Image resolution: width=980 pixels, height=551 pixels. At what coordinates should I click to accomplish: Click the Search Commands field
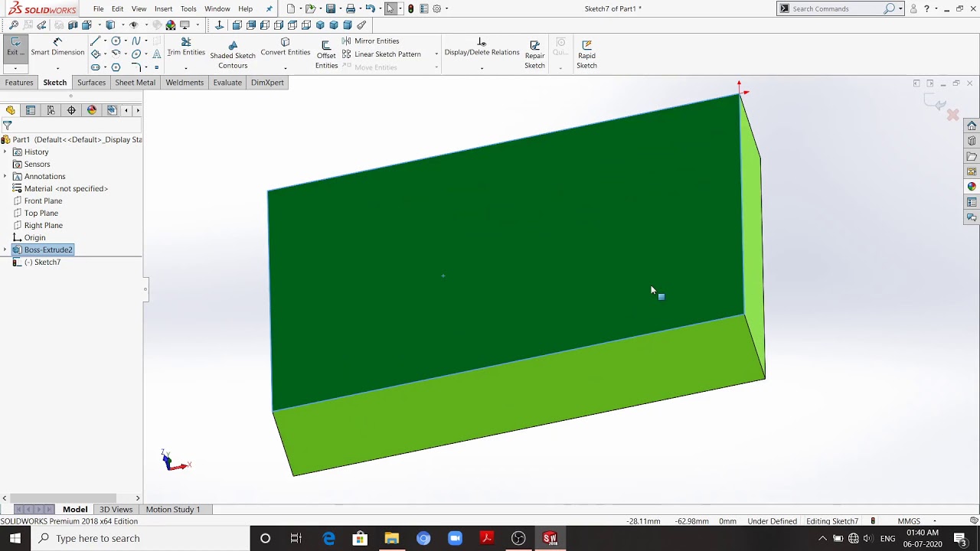[836, 8]
